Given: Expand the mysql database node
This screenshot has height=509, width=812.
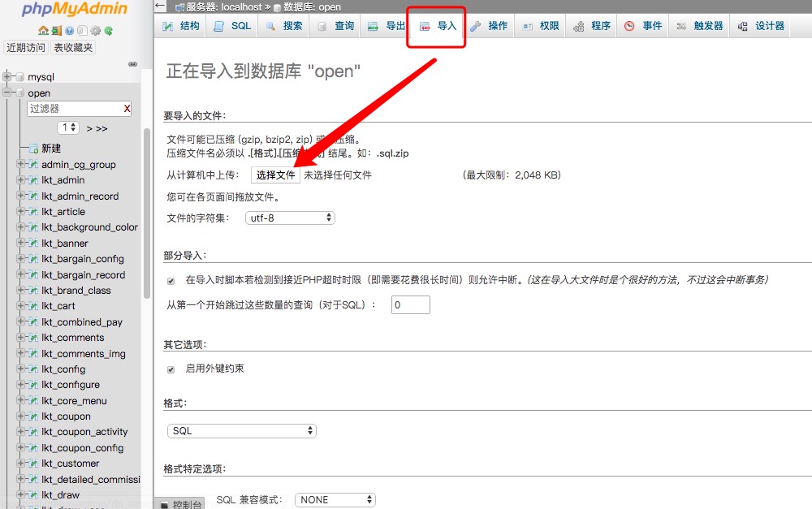Looking at the screenshot, I should click(x=7, y=76).
